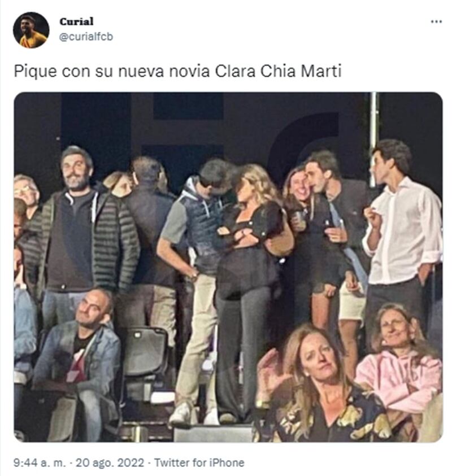The width and height of the screenshot is (452, 476).
Task: Click the man in white shirt in photo
Action: tap(401, 232)
